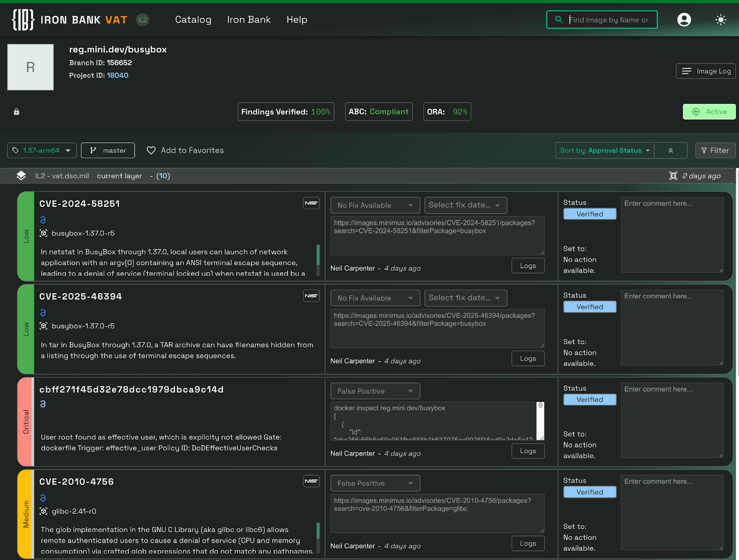Click the IL2 badge next to VAT
Screen dimensions: 739x560
143,20
